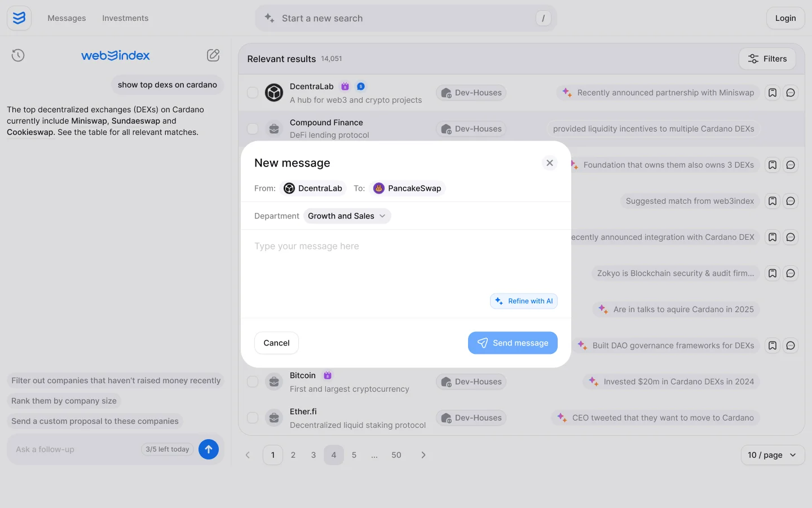Go to results page 5
This screenshot has width=812, height=508.
354,455
